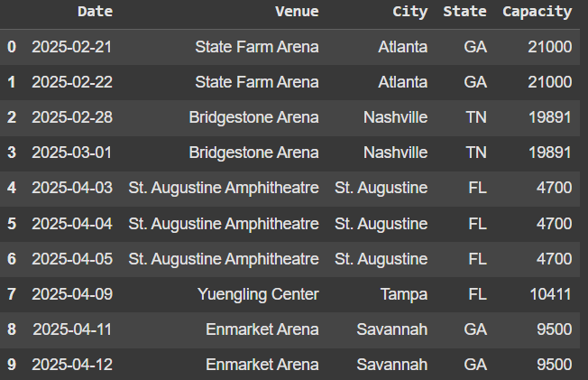Click the 21000 capacity in row 0
The image size is (588, 380).
tap(550, 47)
